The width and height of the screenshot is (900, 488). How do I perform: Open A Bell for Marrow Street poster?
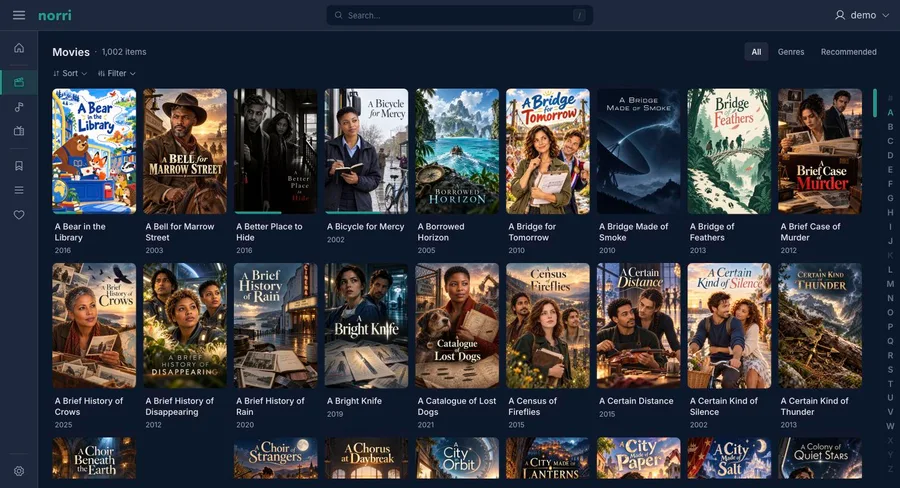coord(185,151)
